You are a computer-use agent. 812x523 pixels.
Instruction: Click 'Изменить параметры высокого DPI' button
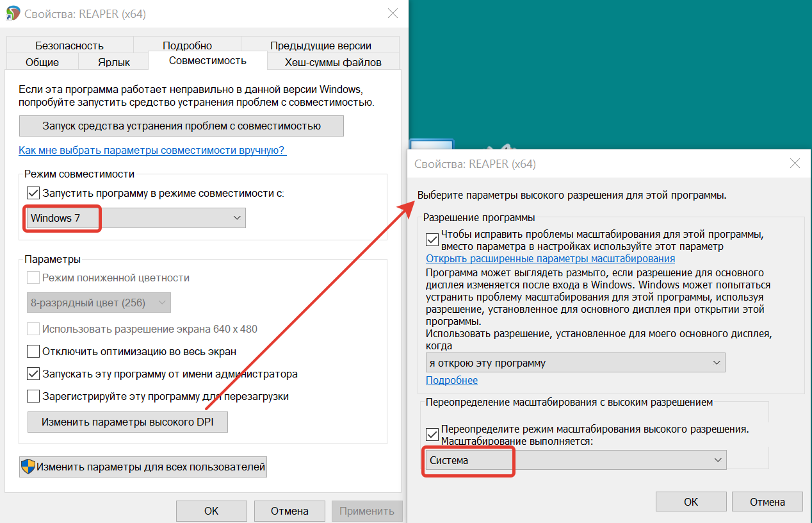point(127,422)
